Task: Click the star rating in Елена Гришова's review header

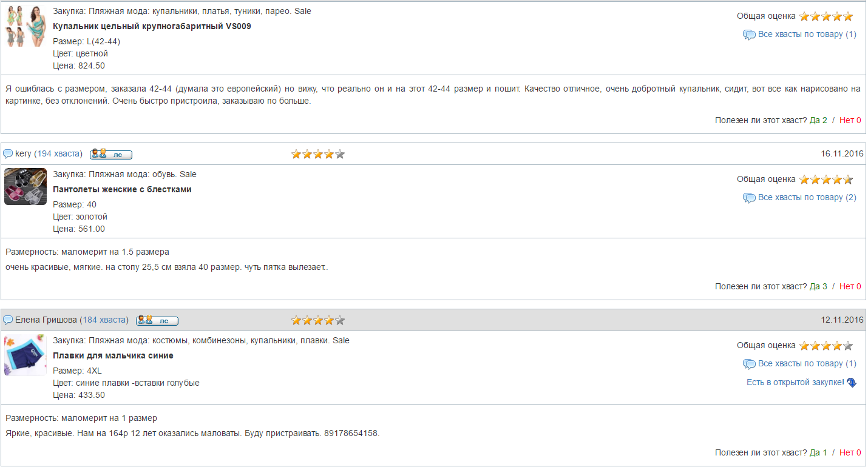Action: click(317, 320)
